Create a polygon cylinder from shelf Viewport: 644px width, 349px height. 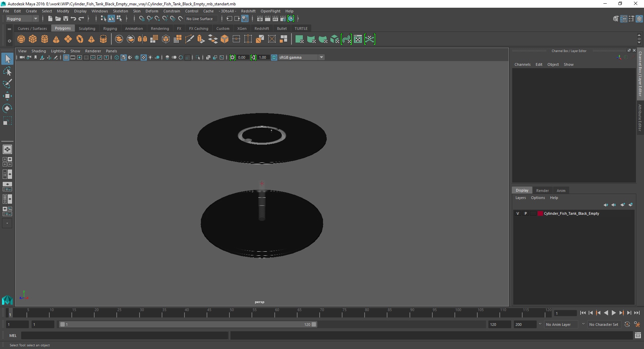pyautogui.click(x=45, y=39)
